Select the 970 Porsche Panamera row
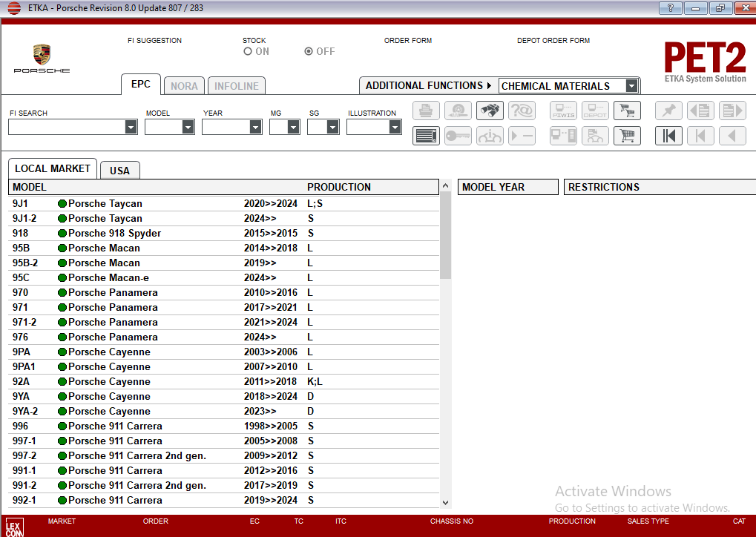 click(x=224, y=292)
